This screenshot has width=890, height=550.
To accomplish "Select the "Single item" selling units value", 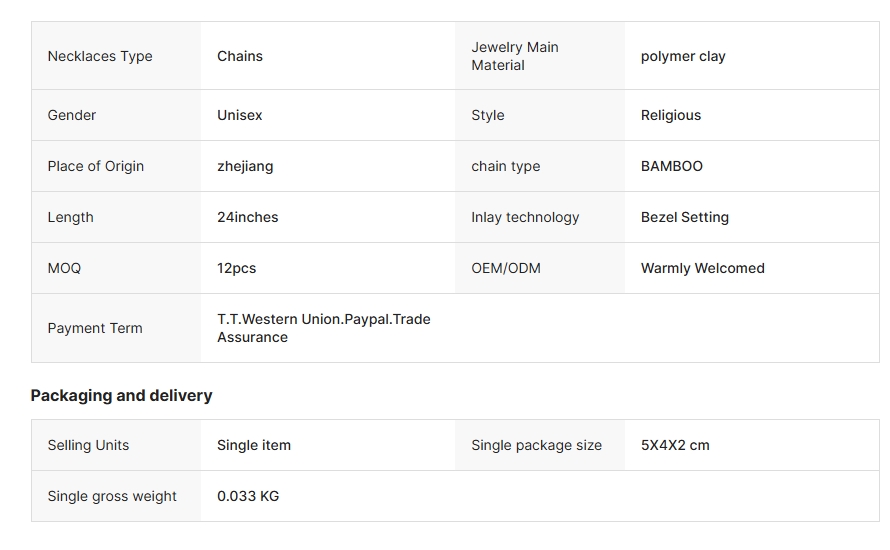I will pos(254,445).
